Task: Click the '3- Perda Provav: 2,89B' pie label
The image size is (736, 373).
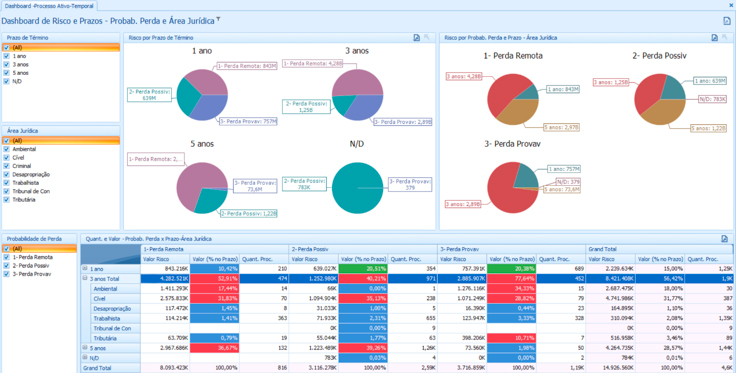Action: click(402, 122)
